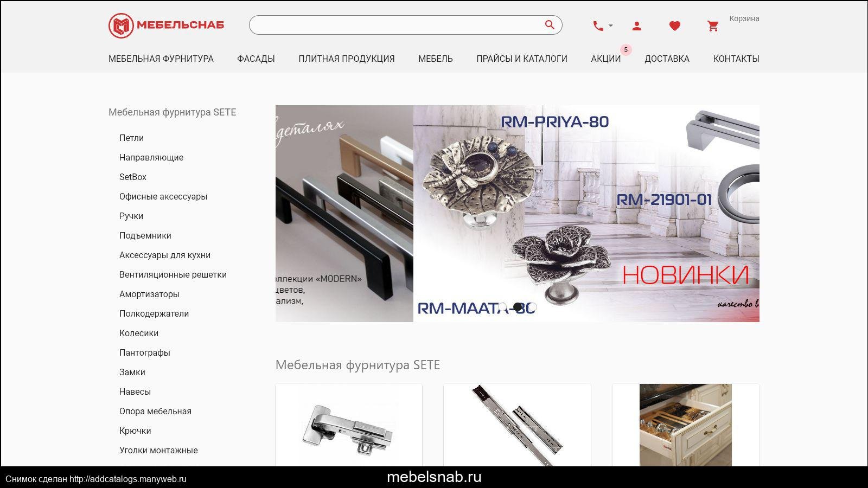Open the Петли category
Screen dimensions: 868x488
click(x=132, y=138)
